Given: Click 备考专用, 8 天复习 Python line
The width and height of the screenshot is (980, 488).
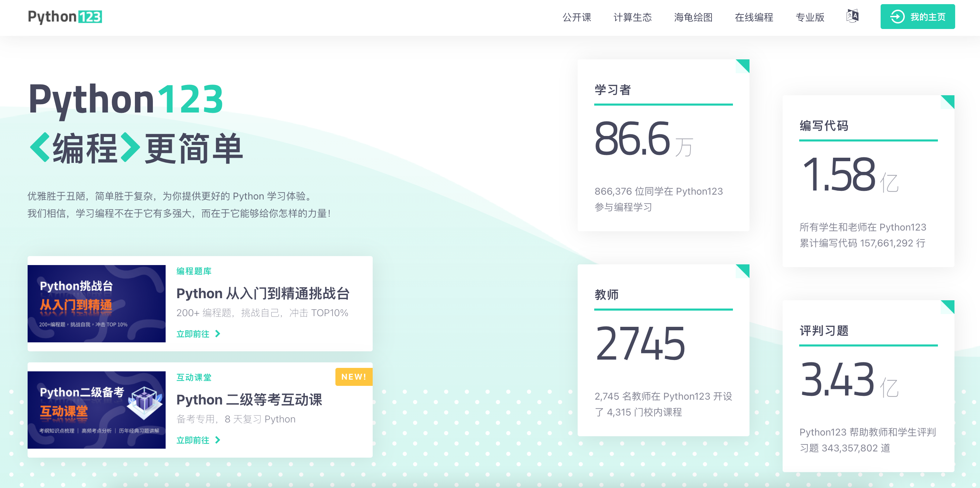Looking at the screenshot, I should coord(236,419).
